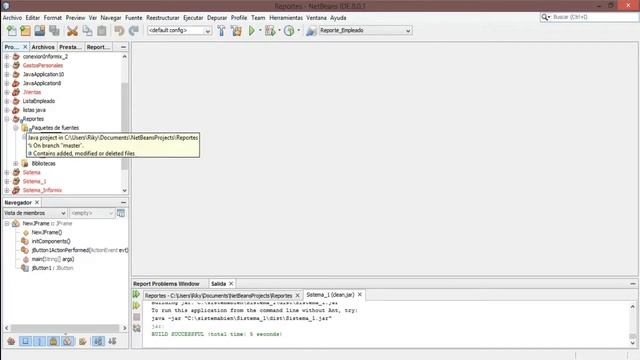
Task: Expand the conexionInformix_2 project node
Action: 7,56
